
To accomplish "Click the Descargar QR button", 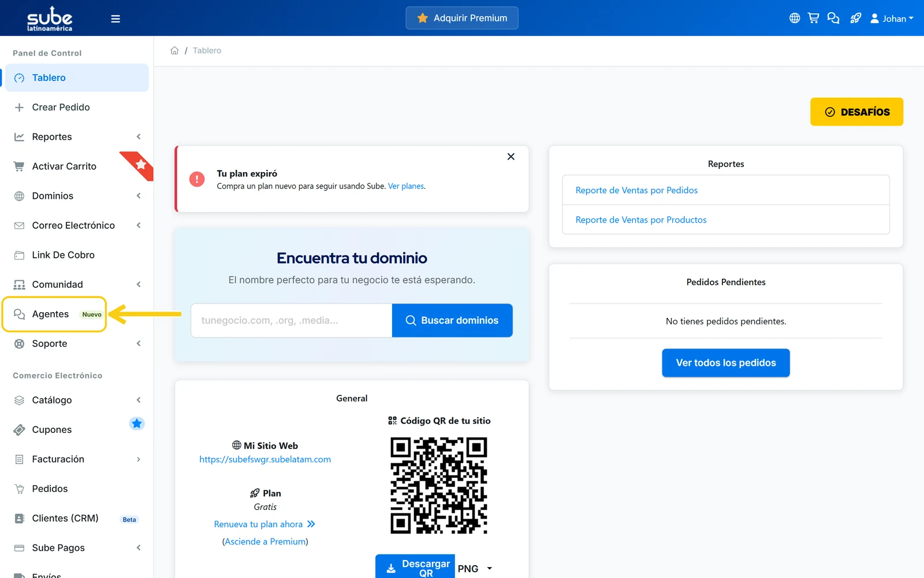I will [415, 567].
